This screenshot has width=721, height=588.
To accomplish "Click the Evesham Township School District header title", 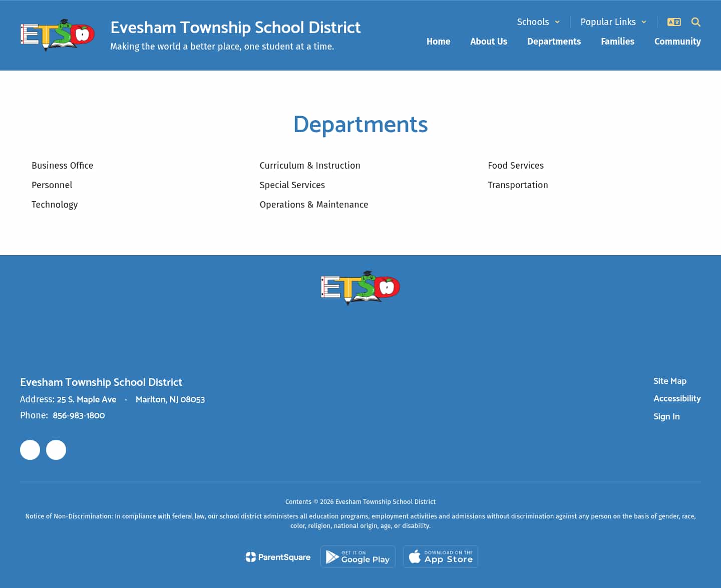I will (x=235, y=28).
